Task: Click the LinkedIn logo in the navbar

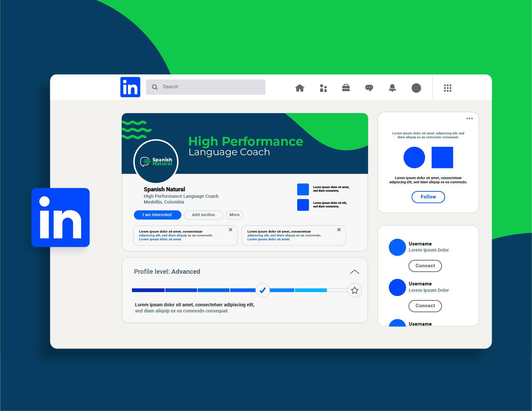Action: [130, 87]
